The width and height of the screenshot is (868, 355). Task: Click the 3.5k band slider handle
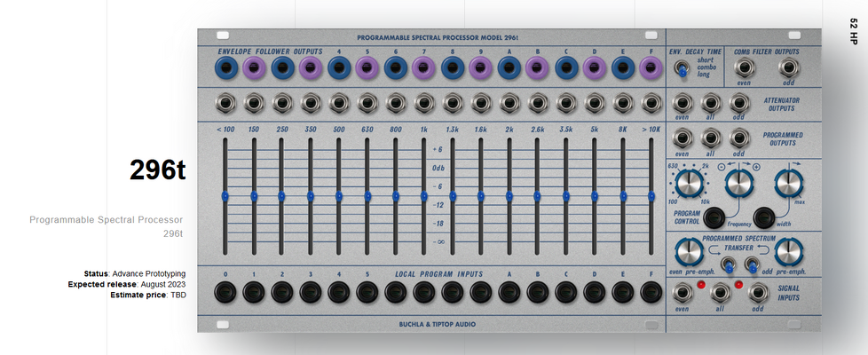(x=565, y=196)
